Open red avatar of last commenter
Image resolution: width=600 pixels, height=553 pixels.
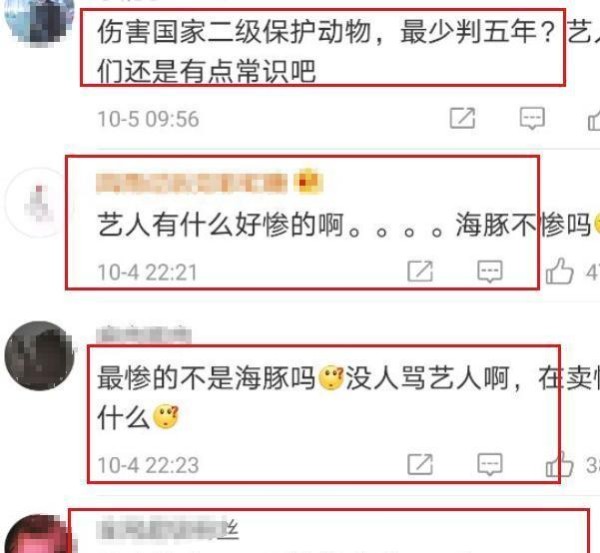[38, 534]
